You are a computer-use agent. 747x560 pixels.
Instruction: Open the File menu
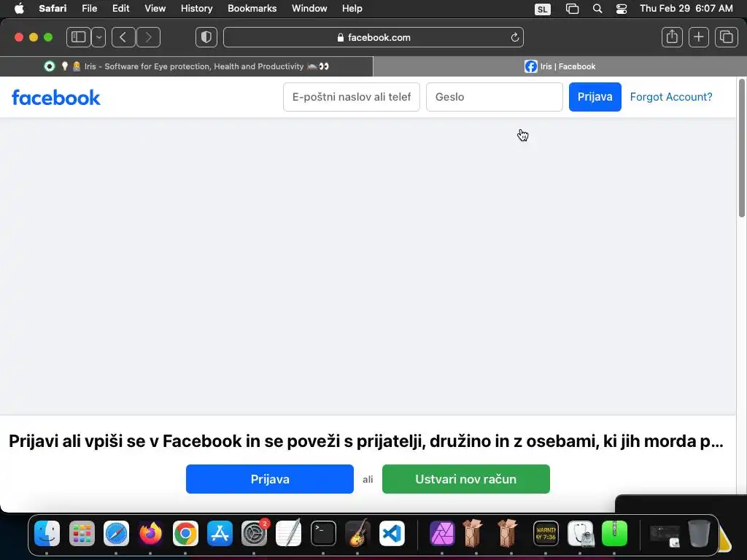pyautogui.click(x=89, y=9)
